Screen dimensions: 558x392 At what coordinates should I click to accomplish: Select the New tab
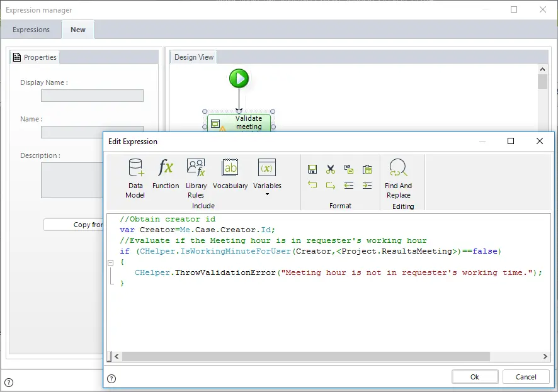click(x=78, y=30)
